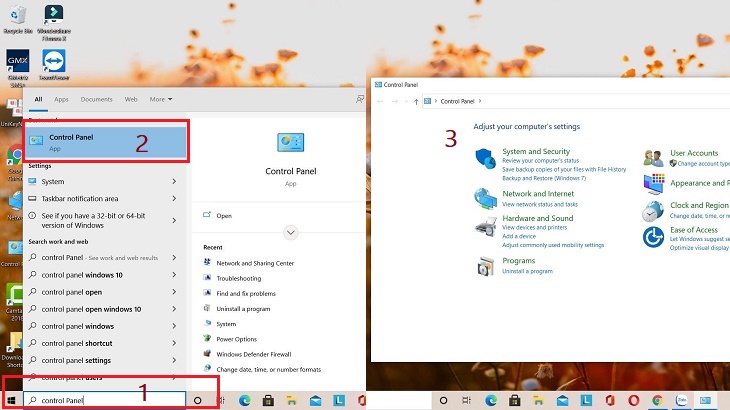730x410 pixels.
Task: Open the GMX desktop shortcut
Action: tap(18, 68)
